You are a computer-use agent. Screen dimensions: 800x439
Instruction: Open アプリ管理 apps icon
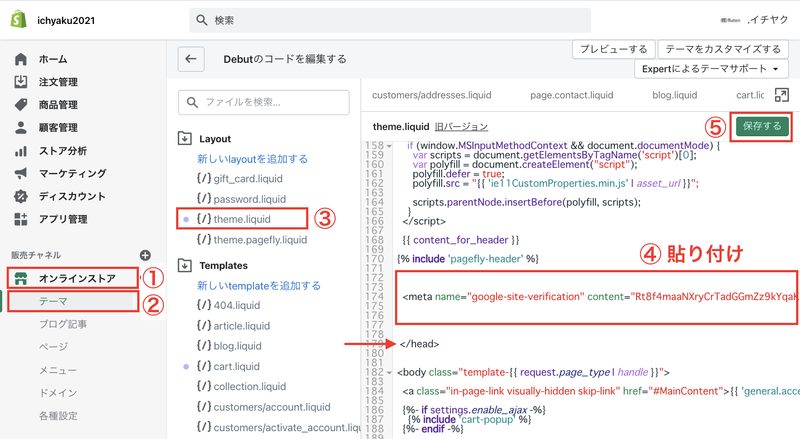point(21,220)
